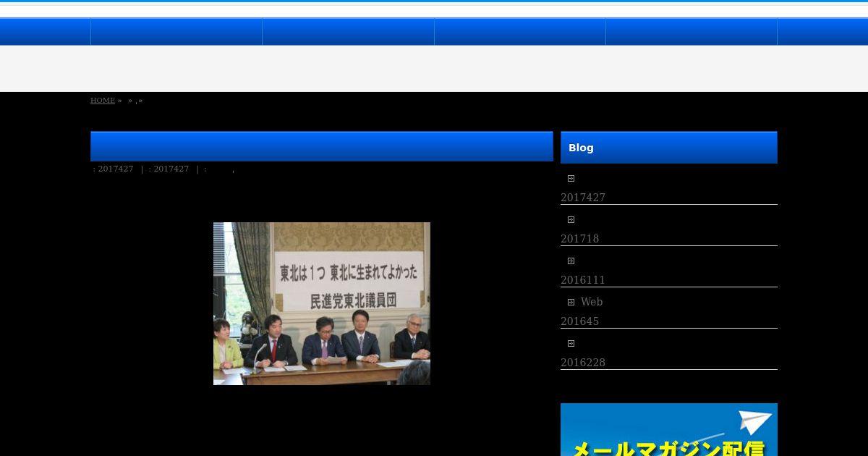This screenshot has width=868, height=456.
Task: Select sidebar date 2016111
Action: pos(583,280)
